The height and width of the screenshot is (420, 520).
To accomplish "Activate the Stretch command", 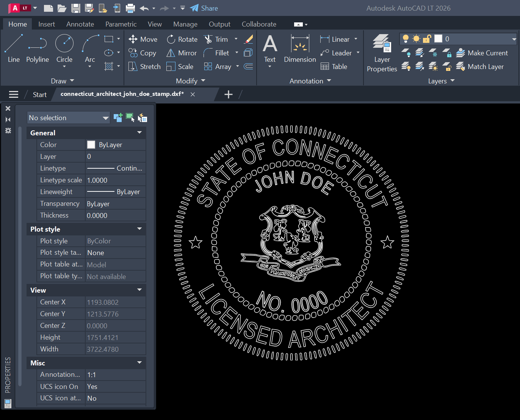I will coord(144,66).
